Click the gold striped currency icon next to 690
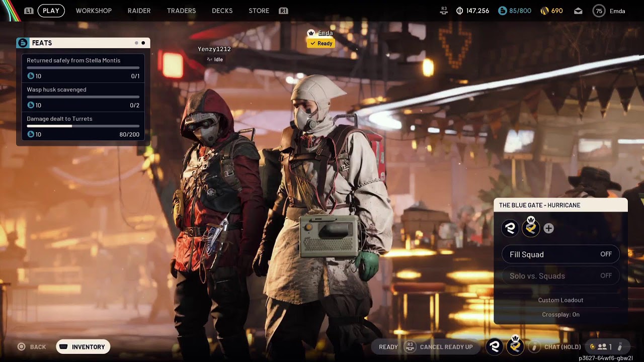Viewport: 644px width, 362px height. point(544,11)
